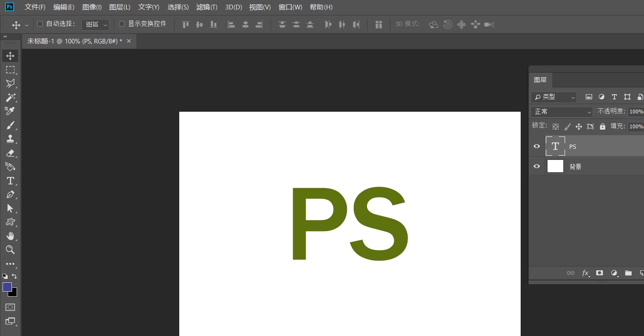Select the Hand tool

[10, 236]
